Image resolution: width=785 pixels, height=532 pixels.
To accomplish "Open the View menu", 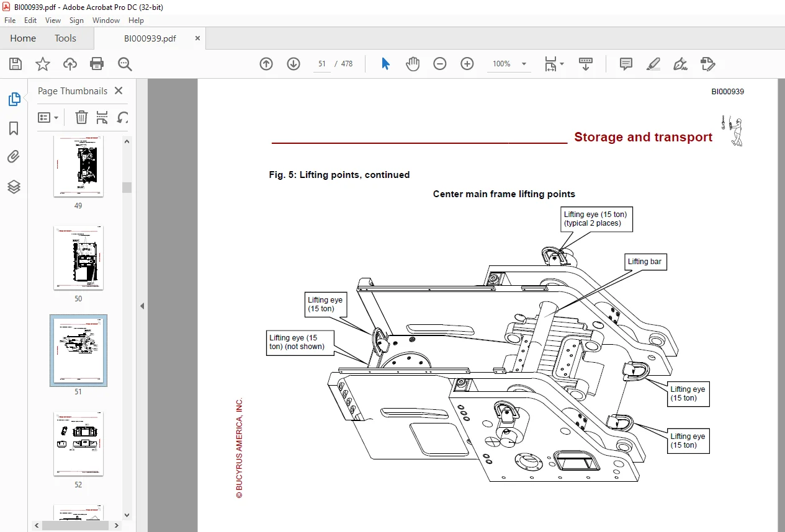I will 53,20.
